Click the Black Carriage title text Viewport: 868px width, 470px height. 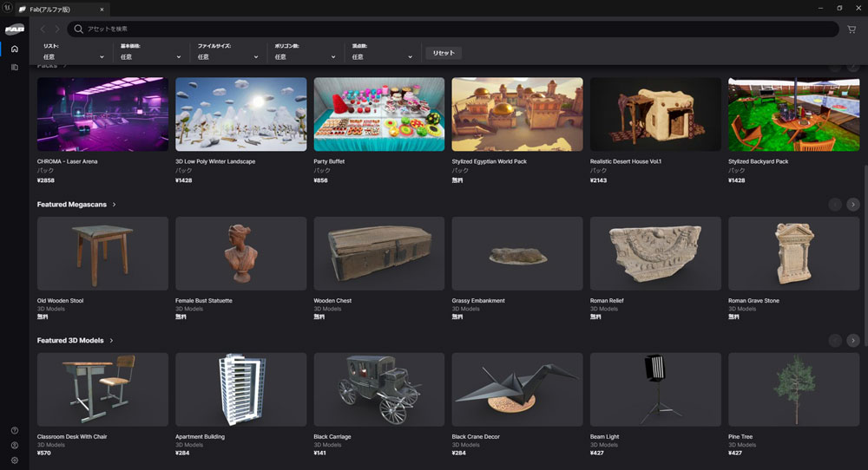(332, 437)
